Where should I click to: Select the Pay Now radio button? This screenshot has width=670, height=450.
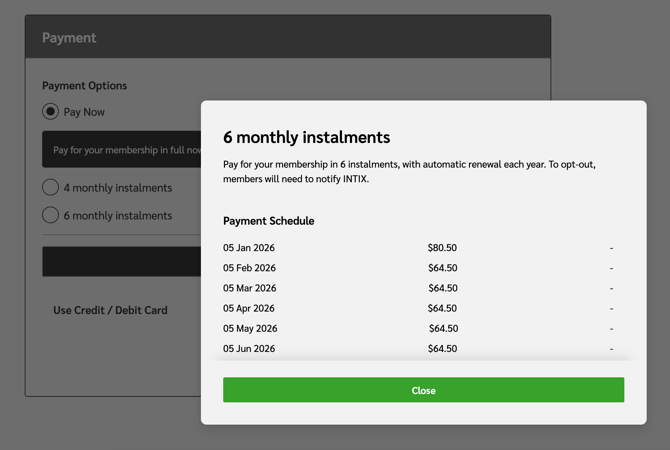50,112
